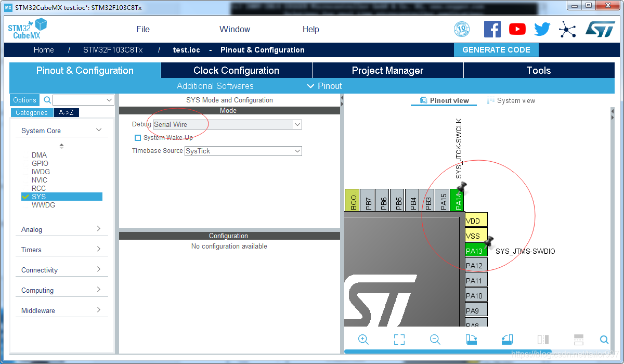Enable the System Wake-Up checkbox

click(138, 138)
